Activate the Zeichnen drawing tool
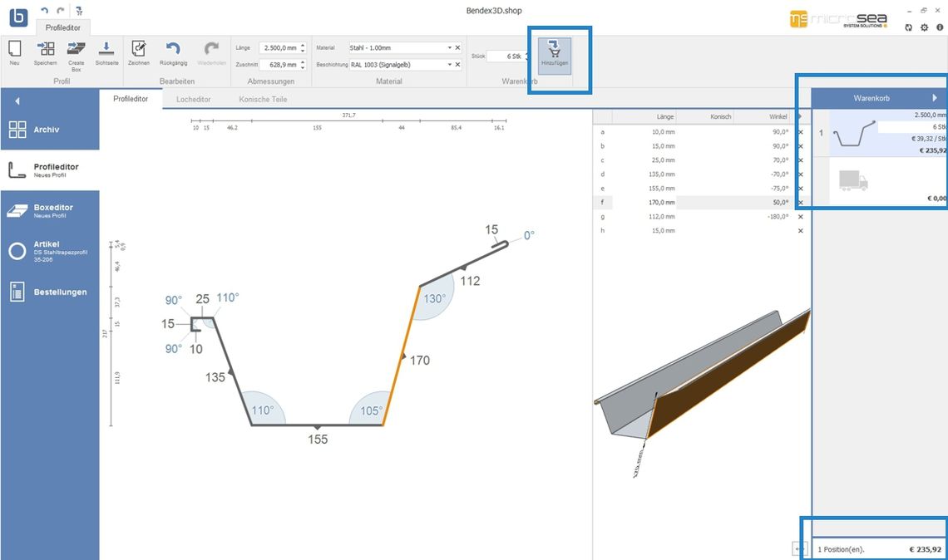The height and width of the screenshot is (560, 948). 138,52
